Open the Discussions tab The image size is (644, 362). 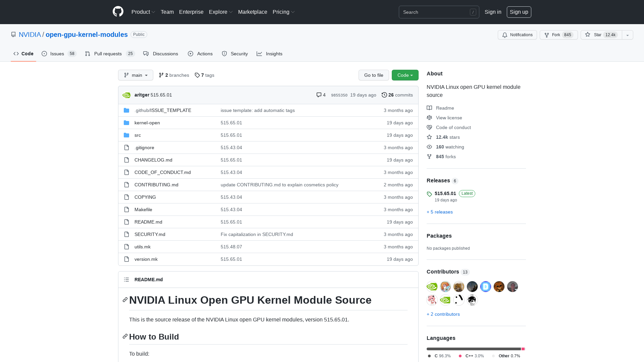pyautogui.click(x=161, y=54)
